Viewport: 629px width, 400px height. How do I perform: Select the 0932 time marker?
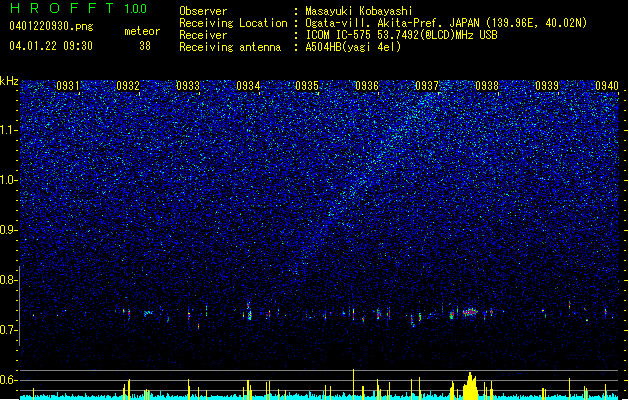(128, 85)
